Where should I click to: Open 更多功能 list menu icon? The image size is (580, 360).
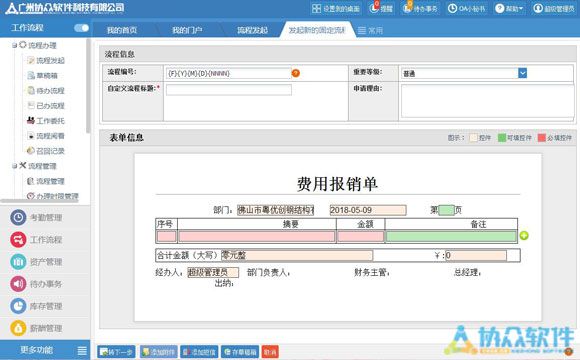(x=82, y=350)
